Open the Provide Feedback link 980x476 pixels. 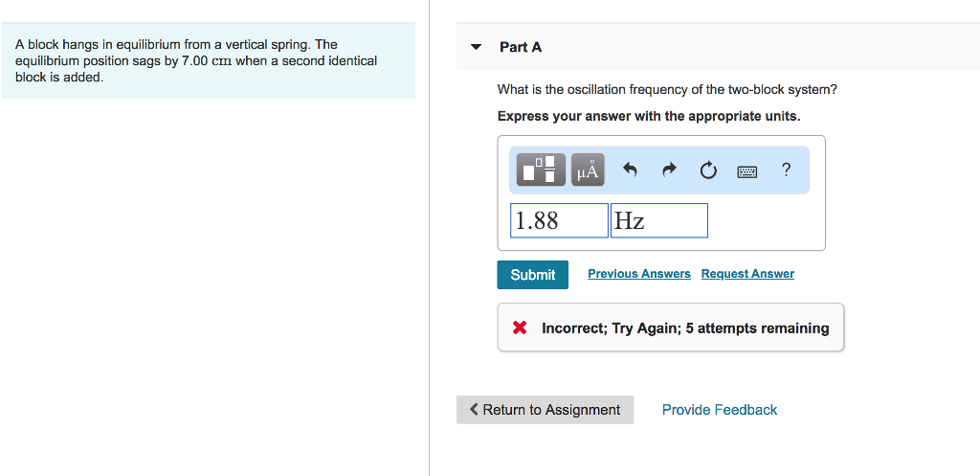(x=720, y=410)
